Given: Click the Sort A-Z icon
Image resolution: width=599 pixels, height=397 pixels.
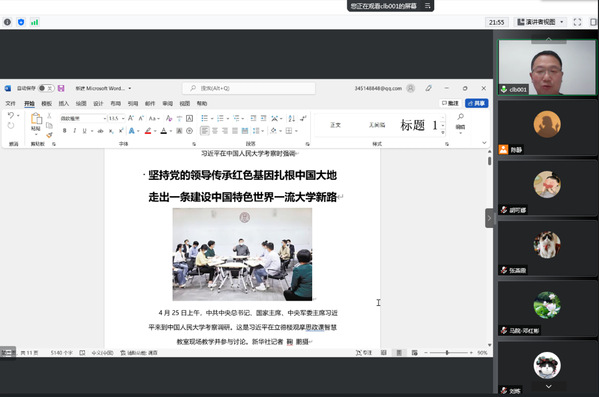Looking at the screenshot, I should [291, 118].
